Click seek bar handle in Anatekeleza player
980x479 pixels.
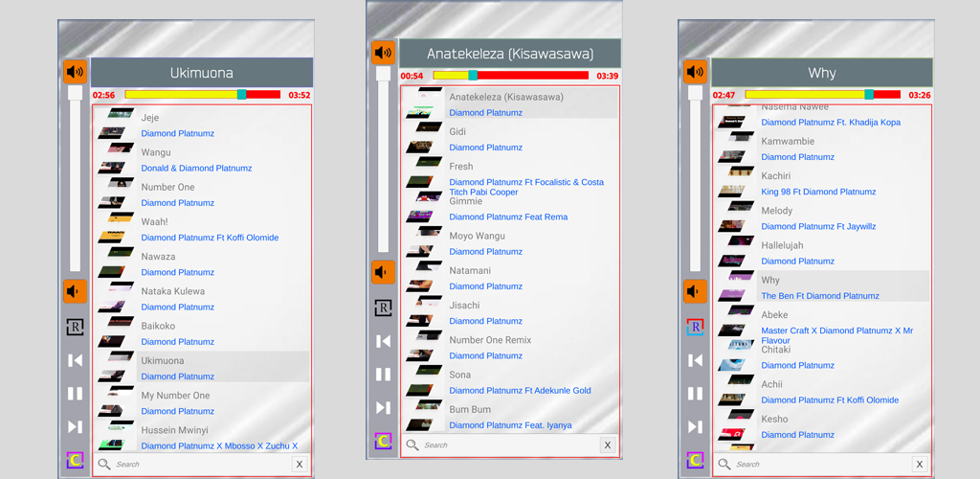tap(473, 75)
